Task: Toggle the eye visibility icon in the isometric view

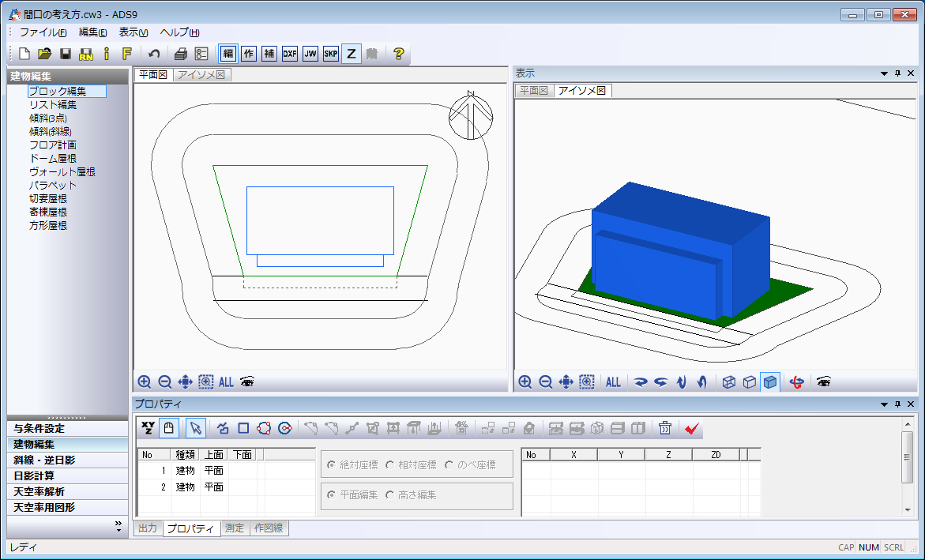Action: (824, 381)
